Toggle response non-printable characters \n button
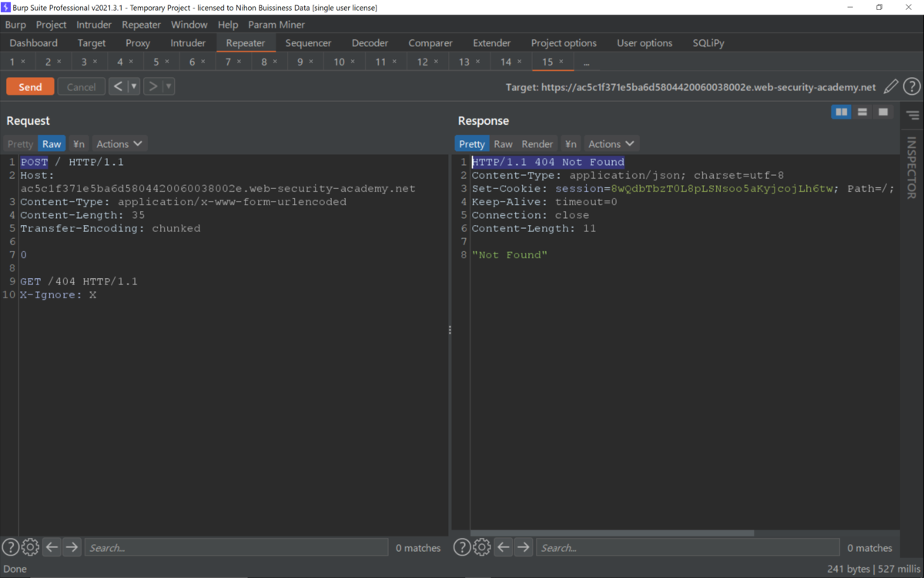The height and width of the screenshot is (578, 924). tap(571, 144)
